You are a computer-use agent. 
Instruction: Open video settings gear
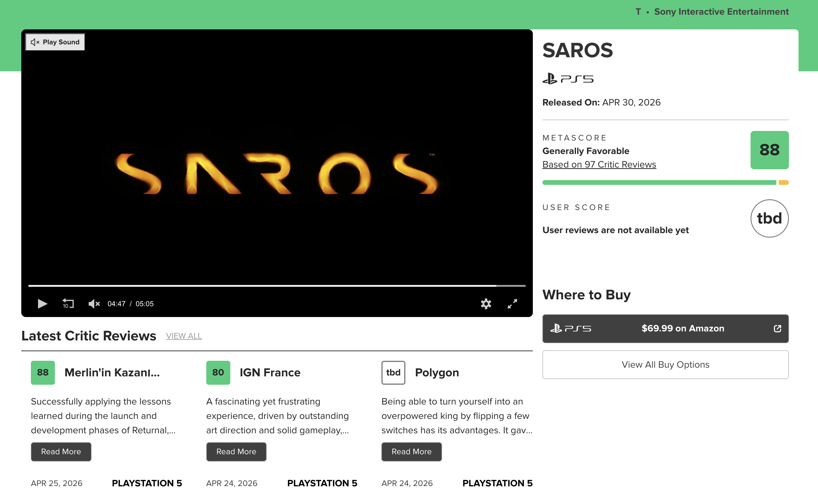tap(485, 303)
